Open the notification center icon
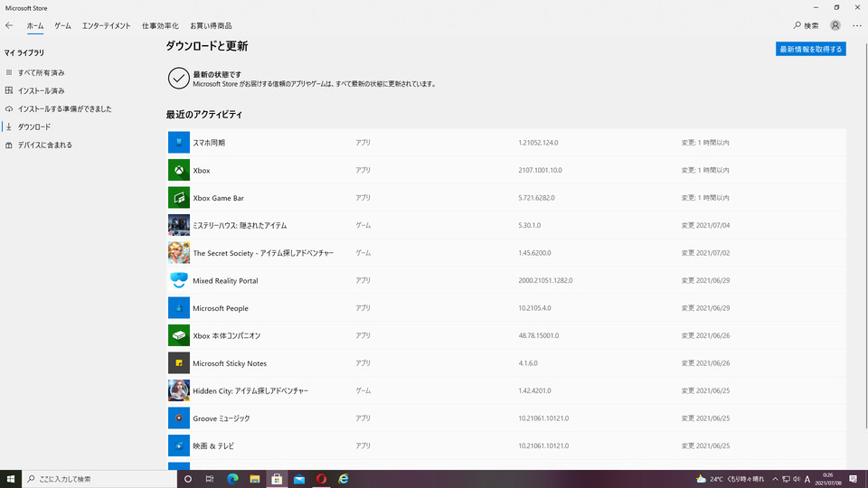 [x=853, y=479]
